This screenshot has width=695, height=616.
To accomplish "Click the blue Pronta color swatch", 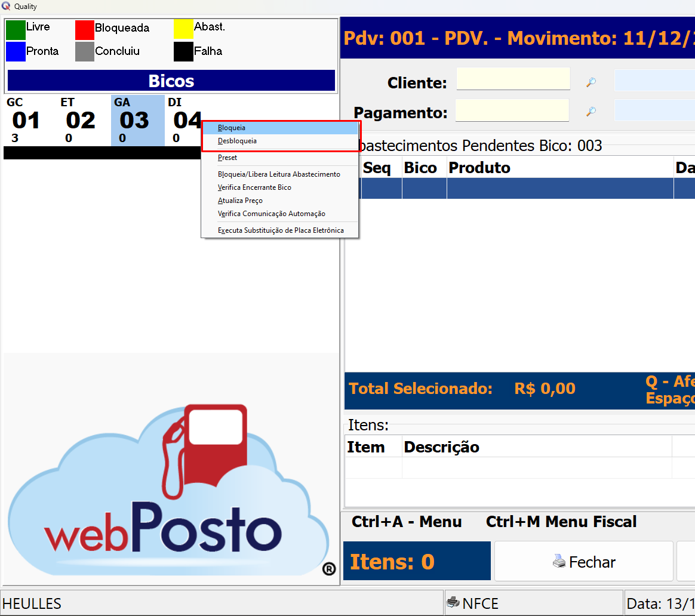I will pyautogui.click(x=16, y=51).
